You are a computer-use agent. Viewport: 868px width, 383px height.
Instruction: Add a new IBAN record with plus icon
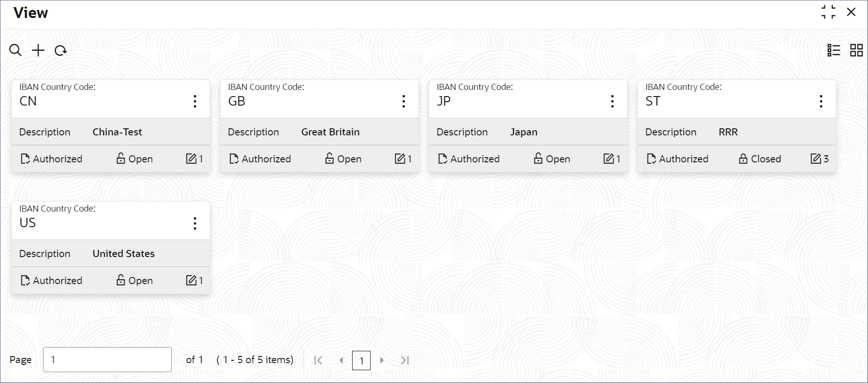pyautogui.click(x=38, y=50)
